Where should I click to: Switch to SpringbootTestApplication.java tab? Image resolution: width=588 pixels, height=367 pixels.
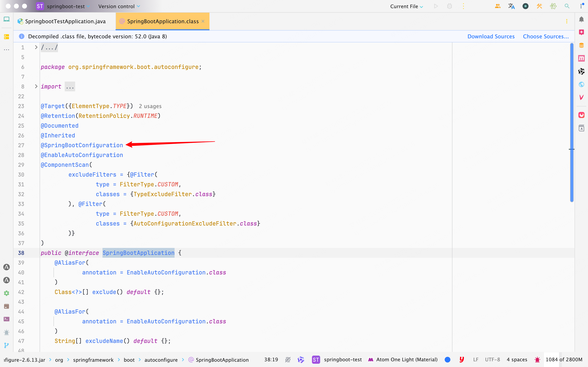pos(65,21)
